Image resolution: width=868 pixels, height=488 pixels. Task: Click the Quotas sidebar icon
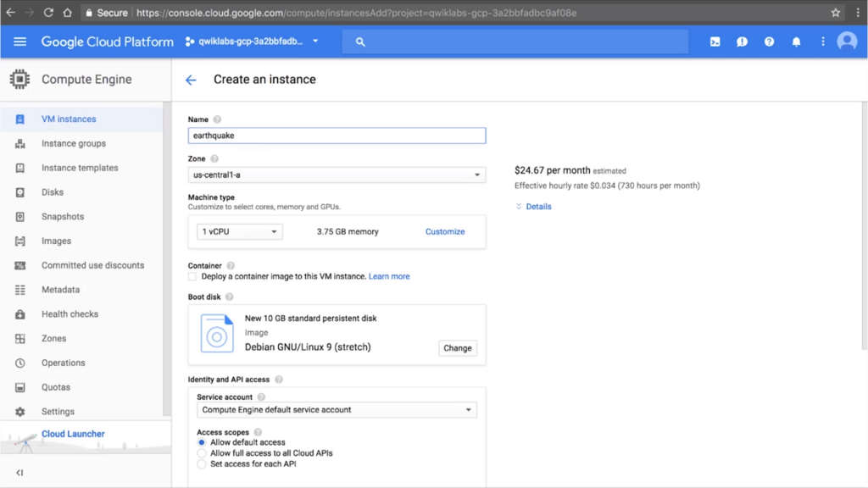tap(20, 387)
